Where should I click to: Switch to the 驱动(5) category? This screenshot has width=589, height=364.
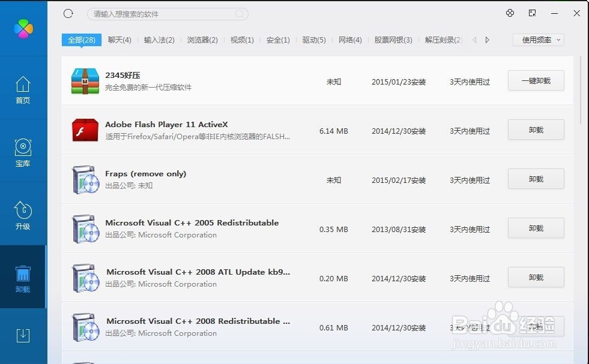(x=314, y=40)
